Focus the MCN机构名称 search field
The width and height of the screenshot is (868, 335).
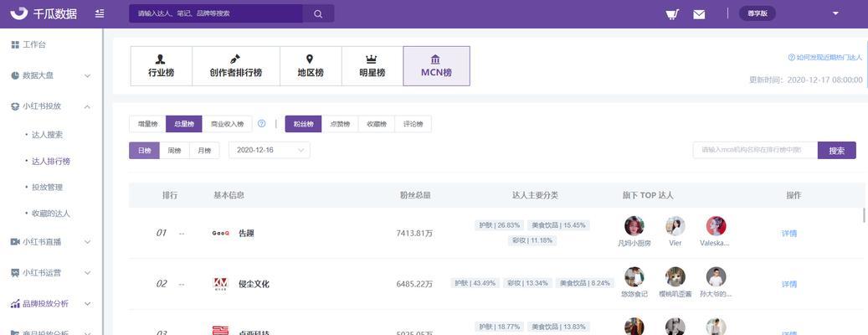click(755, 150)
